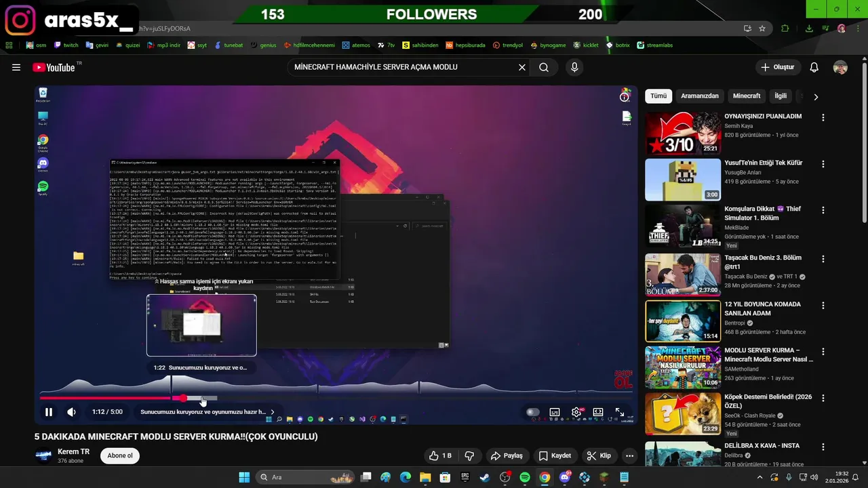Open the YouTube hamburger guide menu
The image size is (868, 488).
tap(16, 67)
